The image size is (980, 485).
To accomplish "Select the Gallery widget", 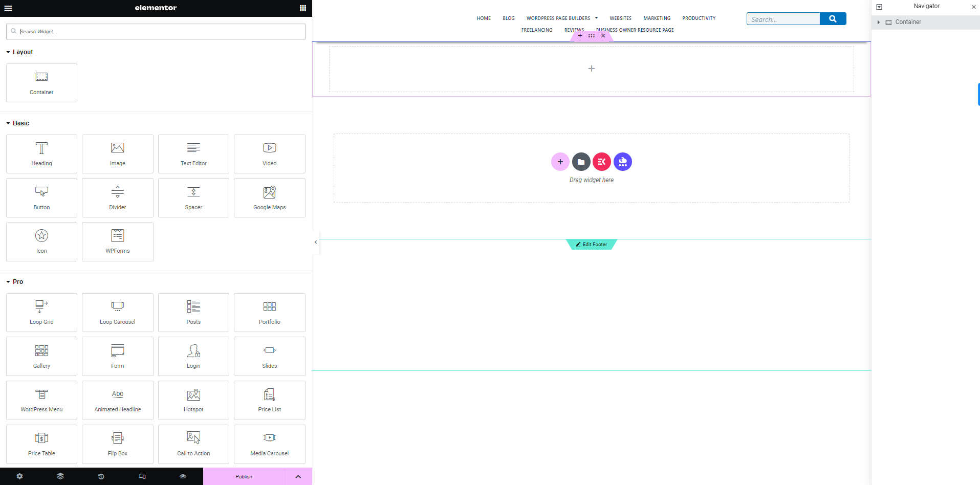I will [41, 357].
